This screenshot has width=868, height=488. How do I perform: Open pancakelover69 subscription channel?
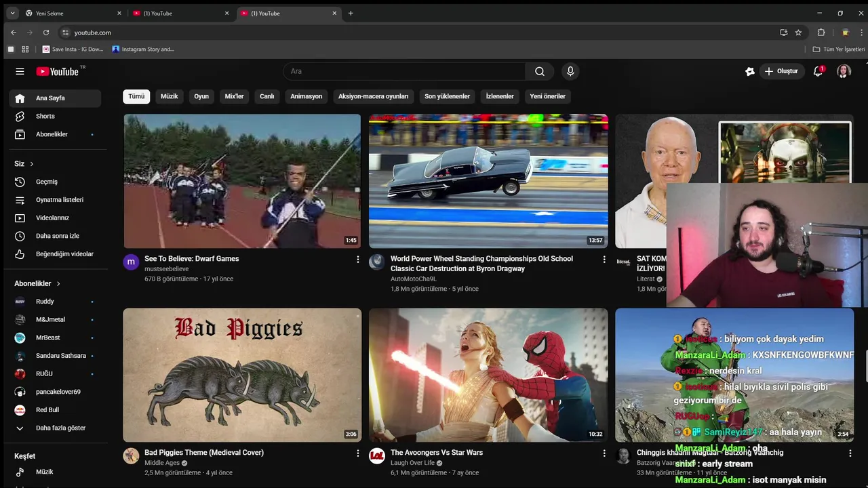[x=55, y=392]
